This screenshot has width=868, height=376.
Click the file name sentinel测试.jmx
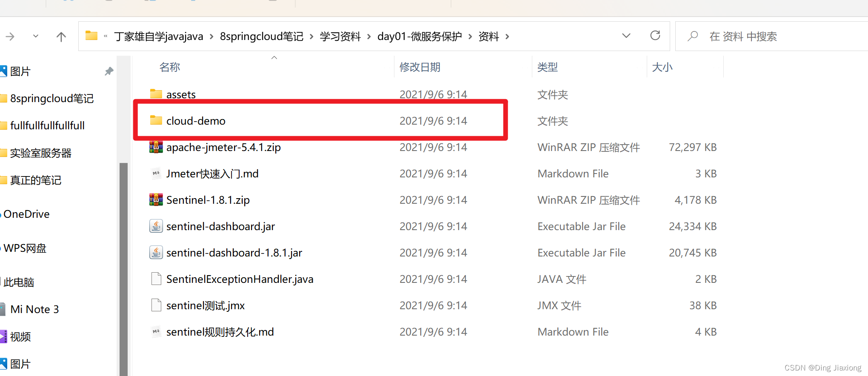tap(206, 305)
